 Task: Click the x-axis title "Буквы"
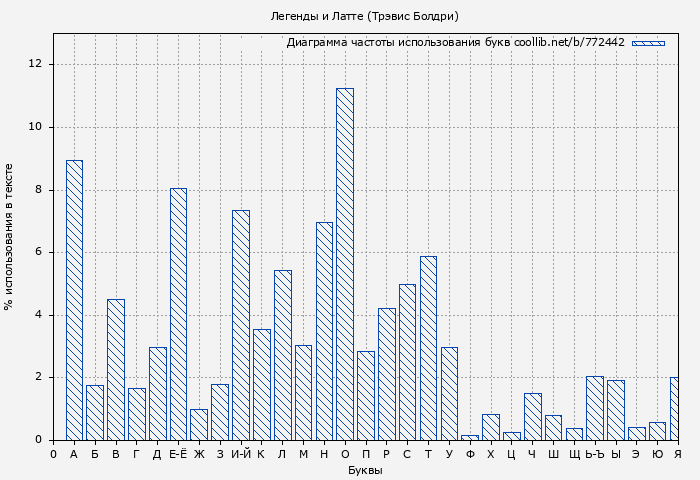point(365,470)
